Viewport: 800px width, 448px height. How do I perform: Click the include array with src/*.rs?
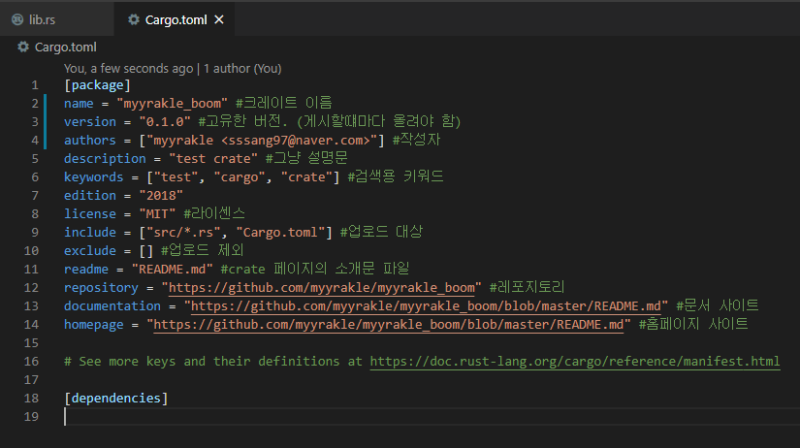(236, 233)
